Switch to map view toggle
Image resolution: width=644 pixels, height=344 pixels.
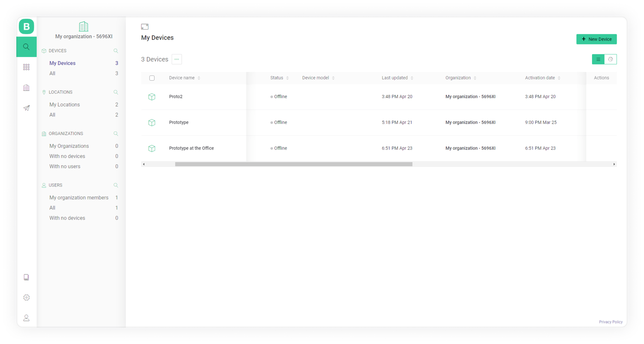[x=610, y=59]
